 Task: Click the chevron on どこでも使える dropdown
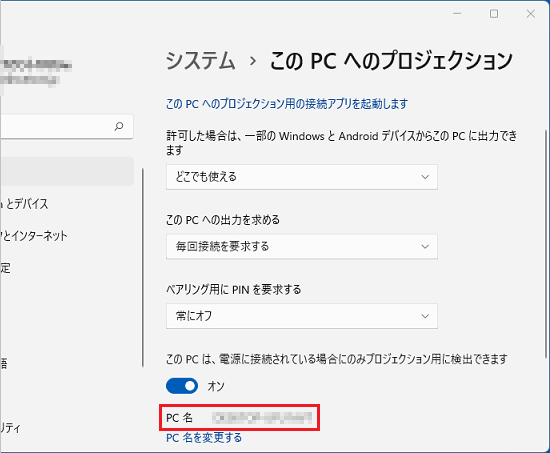coord(425,177)
